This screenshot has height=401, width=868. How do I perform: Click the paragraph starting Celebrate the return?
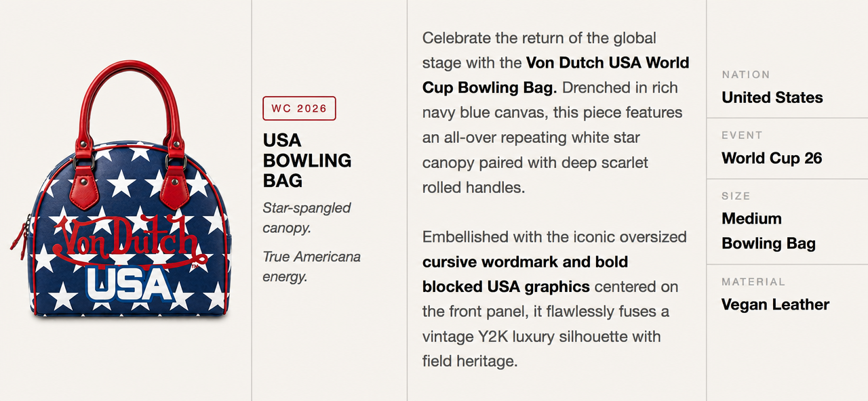click(x=556, y=112)
